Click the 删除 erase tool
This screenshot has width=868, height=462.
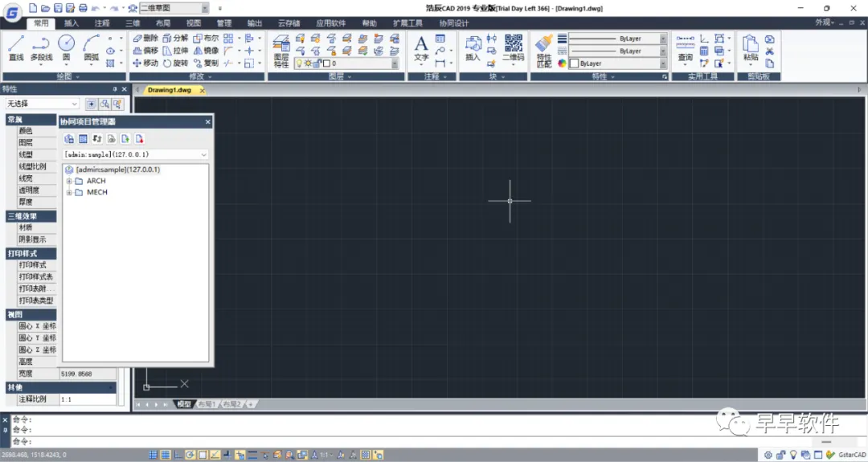[145, 39]
